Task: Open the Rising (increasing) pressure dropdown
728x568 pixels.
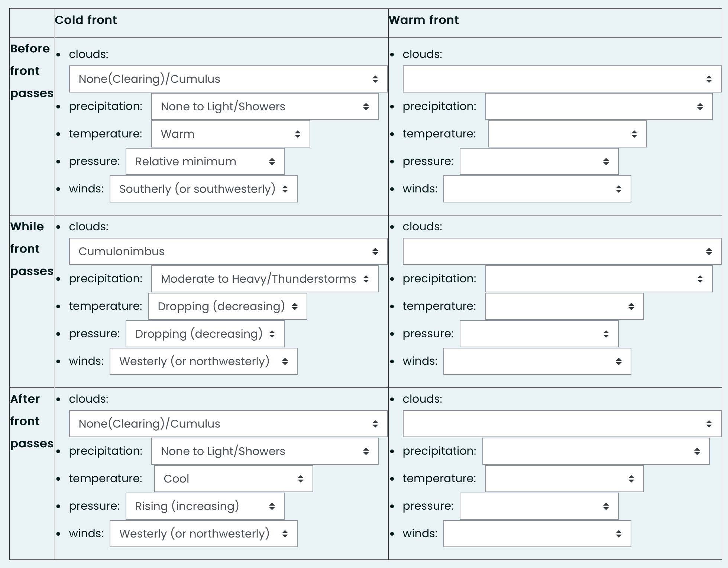Action: 205,506
